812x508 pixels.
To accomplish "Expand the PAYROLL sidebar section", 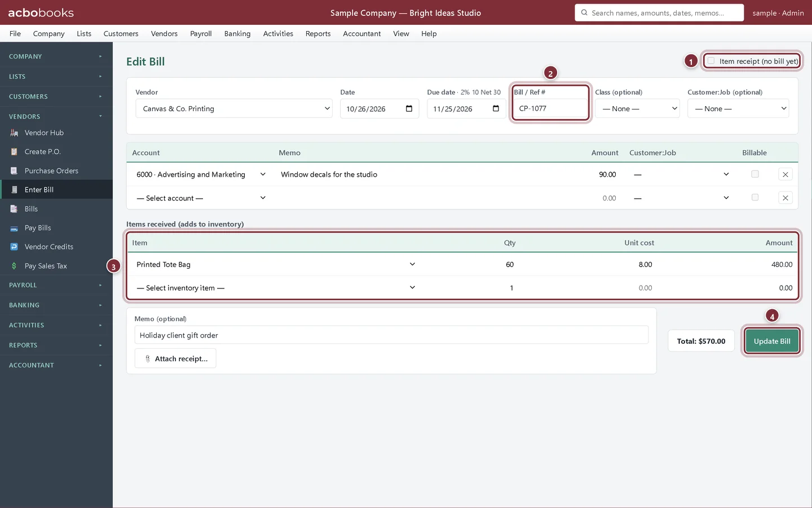I will click(56, 285).
